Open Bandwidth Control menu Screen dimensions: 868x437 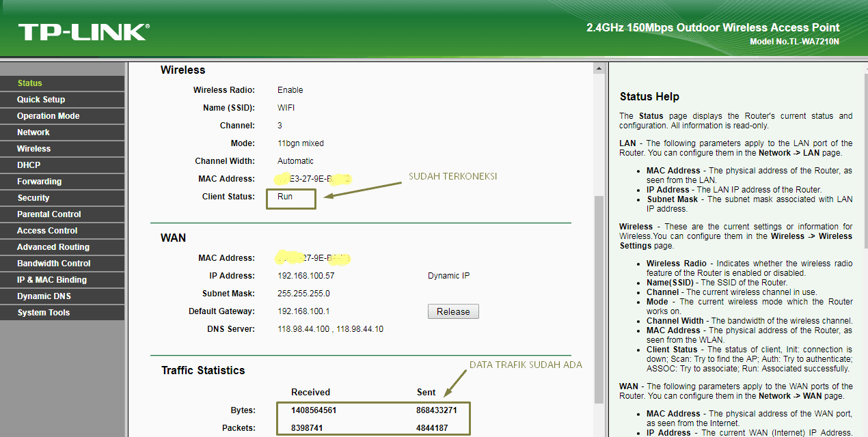62,264
